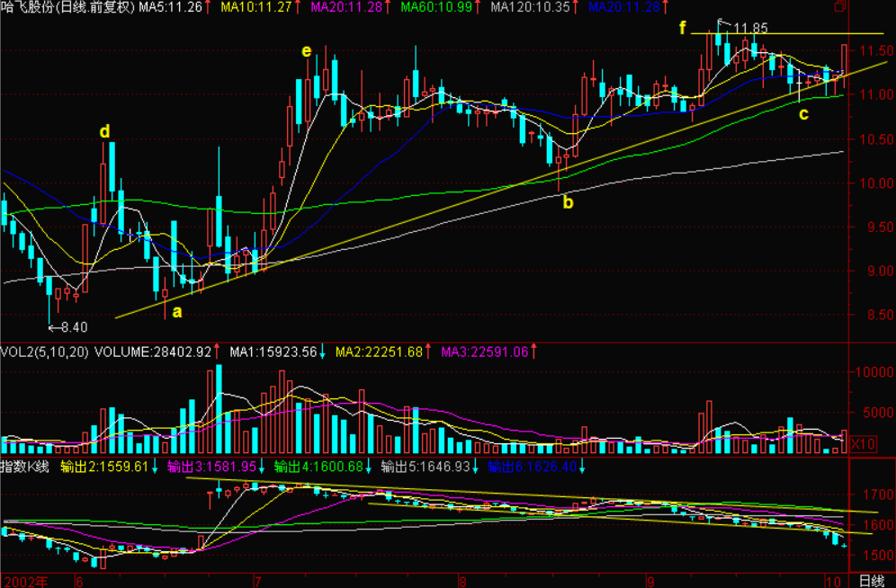Select the yellow horizontal resistance line near f
896x588 pixels.
(x=810, y=33)
